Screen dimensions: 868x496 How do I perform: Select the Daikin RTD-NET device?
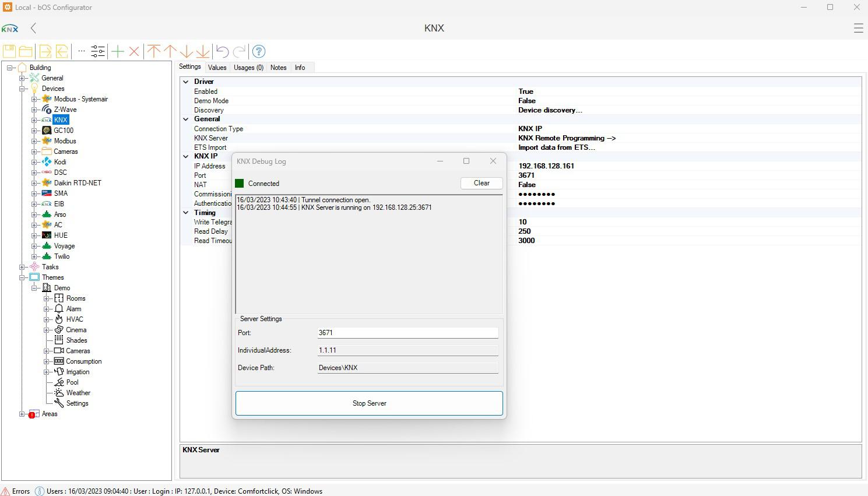tap(78, 183)
